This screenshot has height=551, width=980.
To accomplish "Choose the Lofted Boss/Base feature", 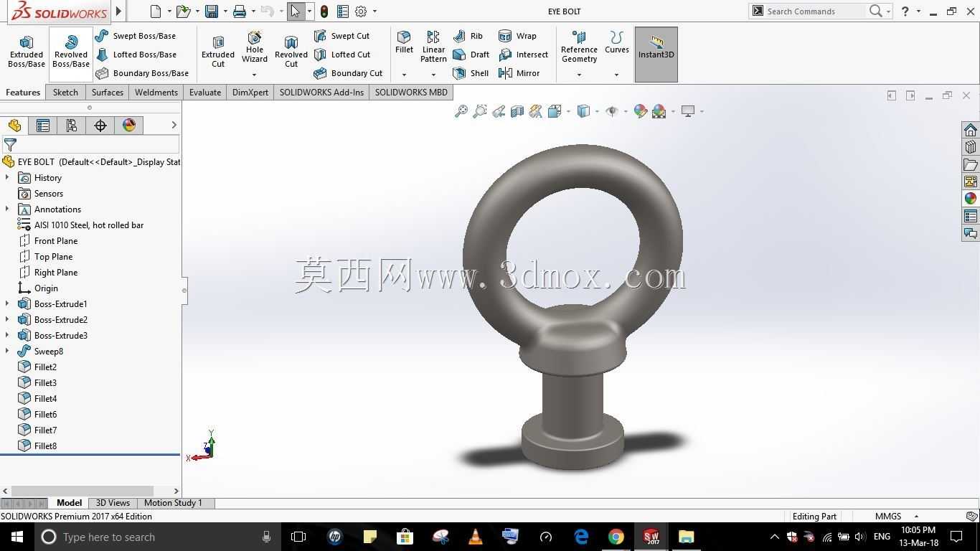I will pos(136,55).
